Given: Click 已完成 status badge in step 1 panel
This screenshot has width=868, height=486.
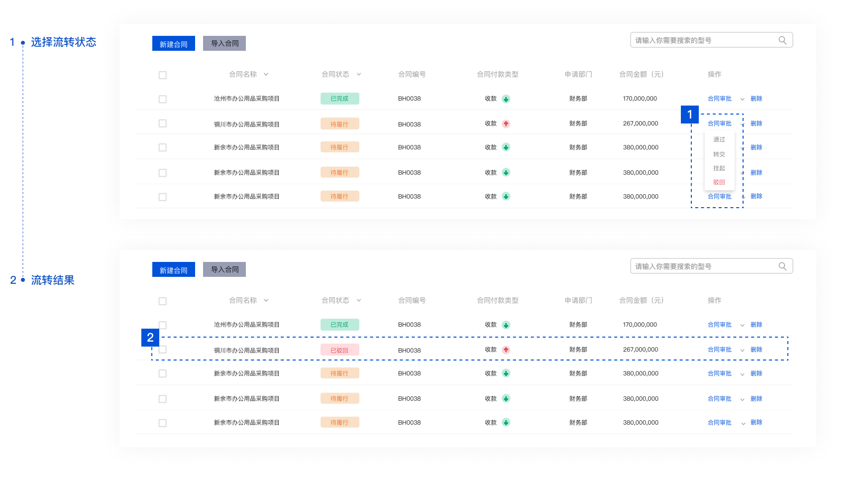Looking at the screenshot, I should 339,99.
